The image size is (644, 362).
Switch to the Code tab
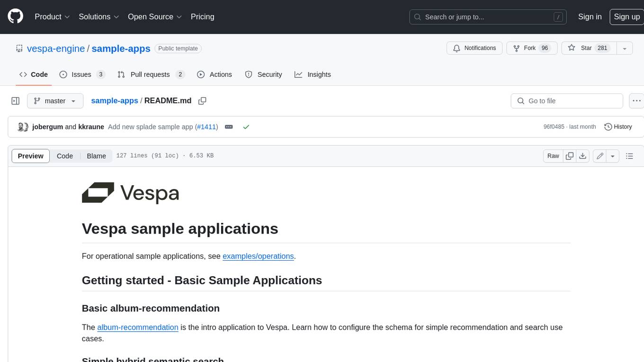(x=34, y=74)
